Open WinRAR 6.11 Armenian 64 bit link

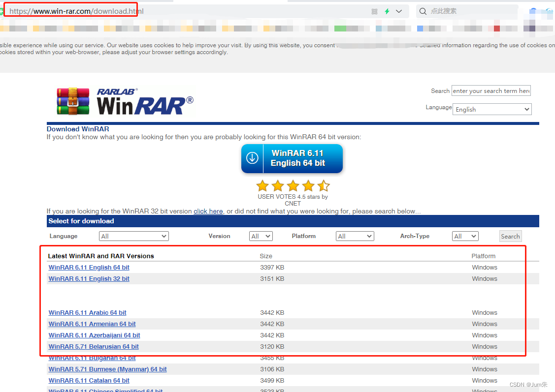(x=92, y=324)
